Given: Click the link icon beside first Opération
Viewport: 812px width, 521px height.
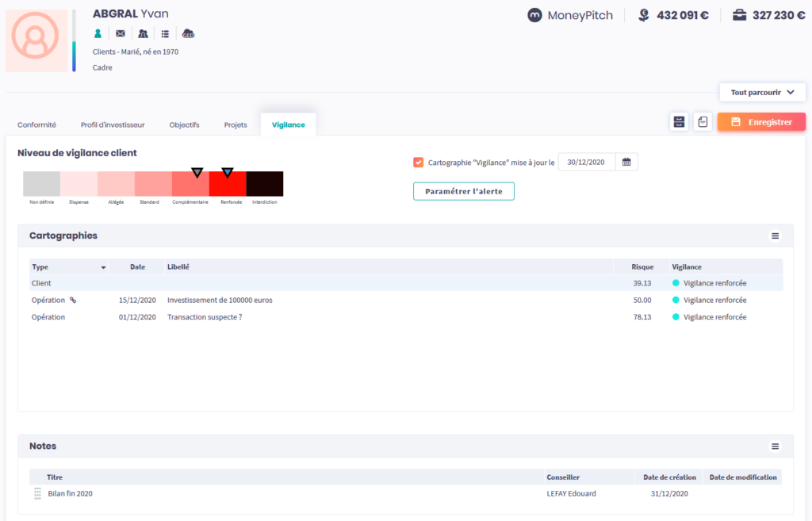Looking at the screenshot, I should click(x=73, y=301).
